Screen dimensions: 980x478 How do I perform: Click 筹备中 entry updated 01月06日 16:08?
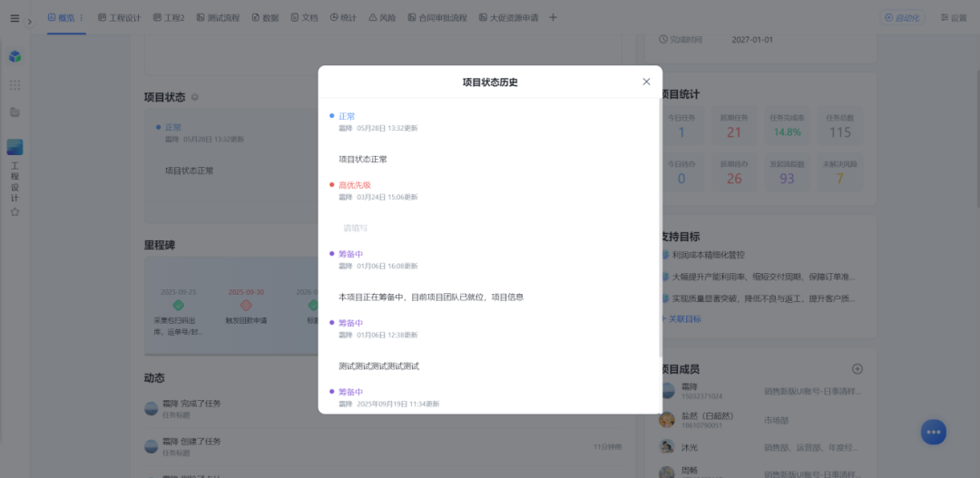350,254
